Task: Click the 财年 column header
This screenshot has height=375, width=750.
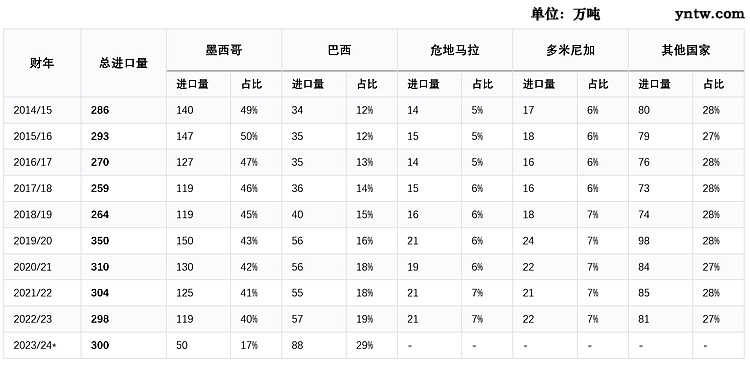Action: pyautogui.click(x=42, y=63)
